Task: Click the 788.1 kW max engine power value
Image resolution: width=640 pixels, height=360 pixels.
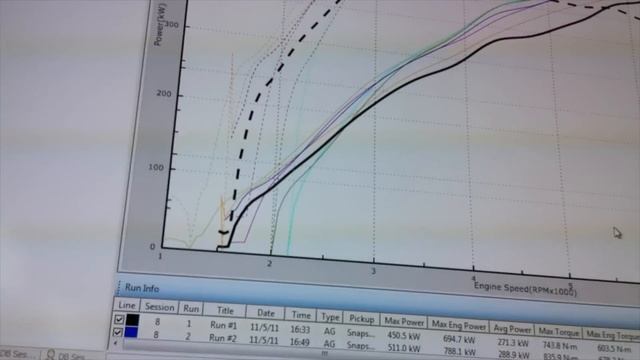Action: [459, 351]
